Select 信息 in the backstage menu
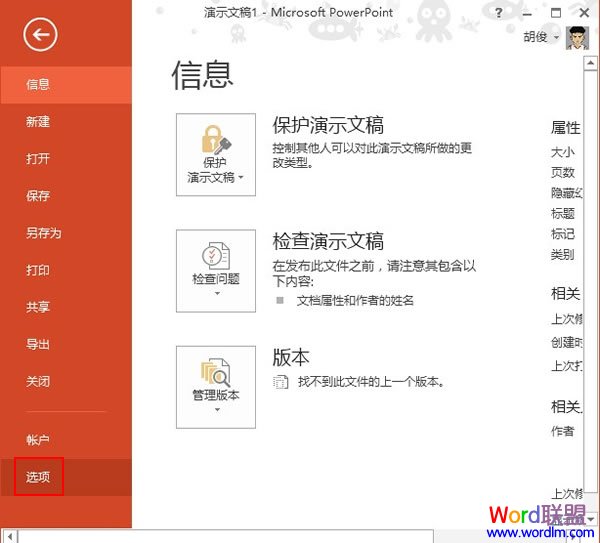The image size is (600, 543). 66,85
